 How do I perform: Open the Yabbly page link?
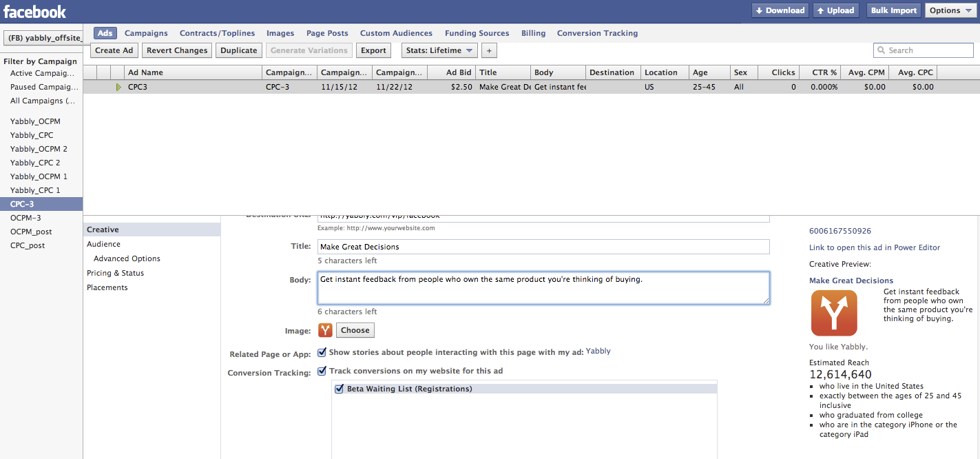pyautogui.click(x=598, y=351)
